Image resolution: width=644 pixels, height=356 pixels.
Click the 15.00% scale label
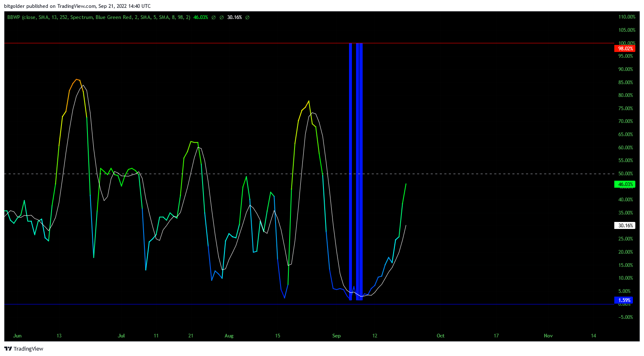point(625,265)
